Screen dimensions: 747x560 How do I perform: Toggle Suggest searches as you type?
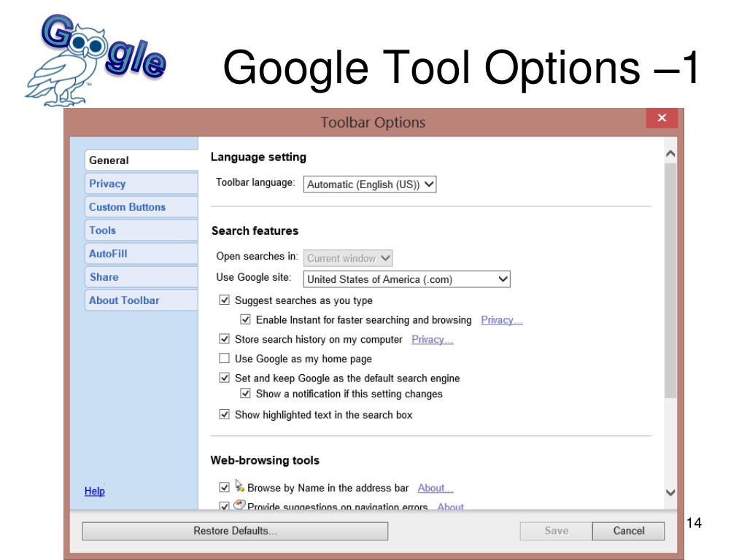pyautogui.click(x=225, y=300)
